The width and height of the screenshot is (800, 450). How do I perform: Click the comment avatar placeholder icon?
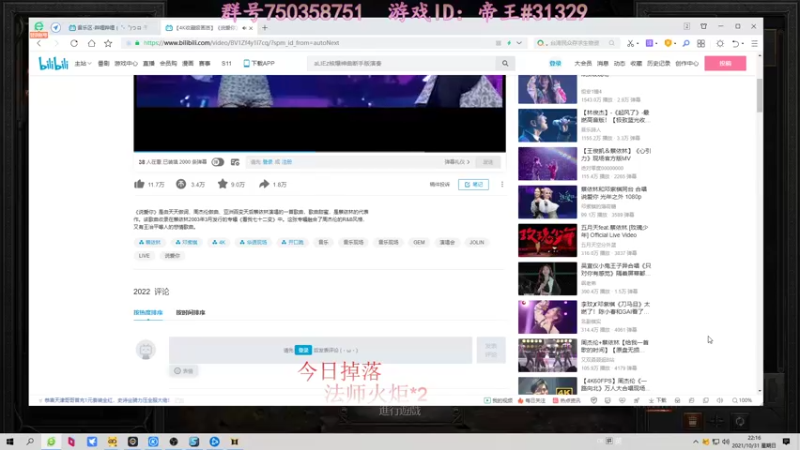[146, 350]
